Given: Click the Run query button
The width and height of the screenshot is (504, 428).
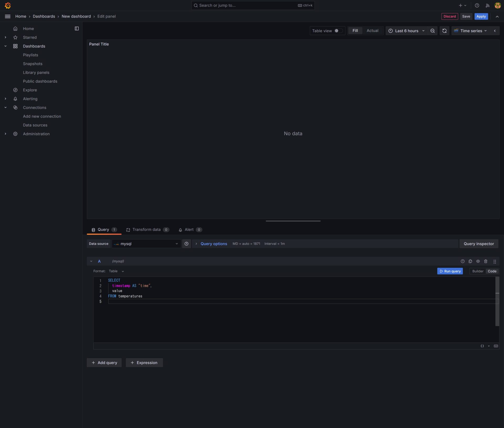Looking at the screenshot, I should pos(450,271).
